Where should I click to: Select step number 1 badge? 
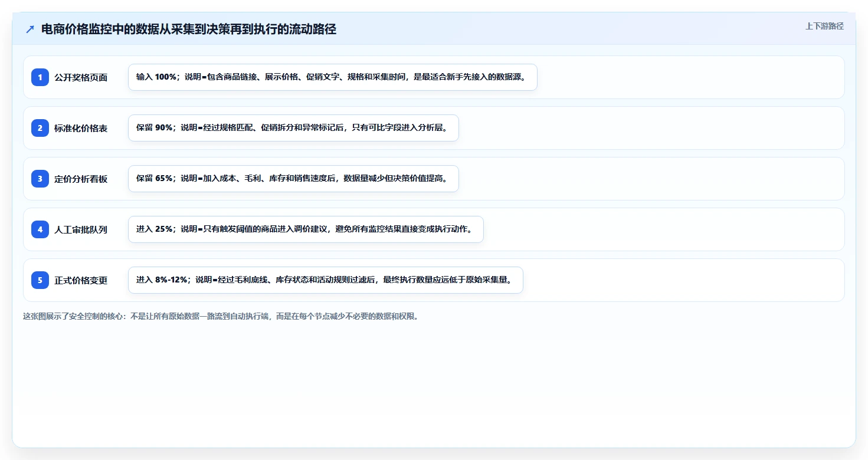pyautogui.click(x=40, y=77)
